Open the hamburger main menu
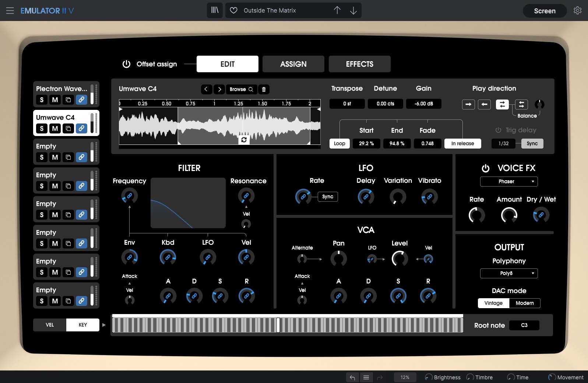This screenshot has width=588, height=383. pyautogui.click(x=10, y=11)
